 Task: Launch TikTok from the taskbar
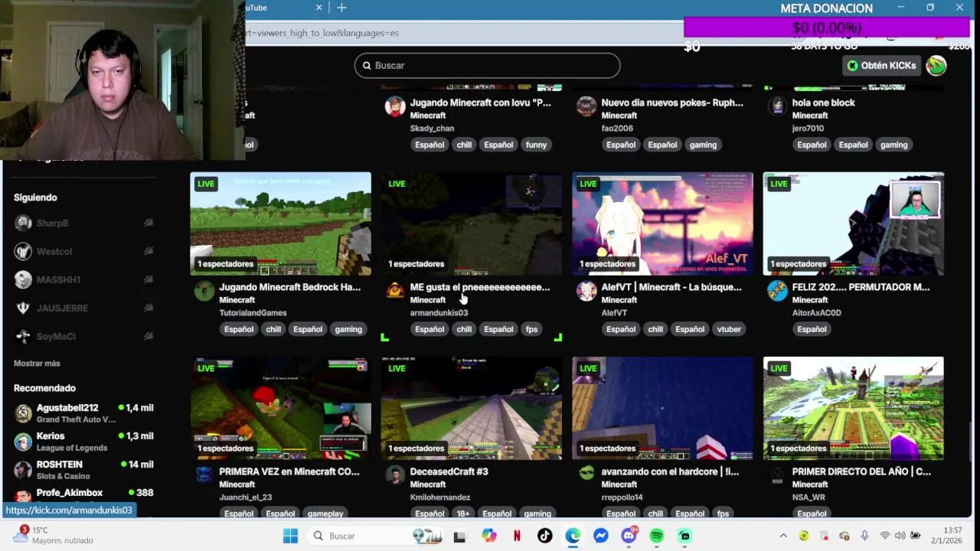pyautogui.click(x=544, y=536)
